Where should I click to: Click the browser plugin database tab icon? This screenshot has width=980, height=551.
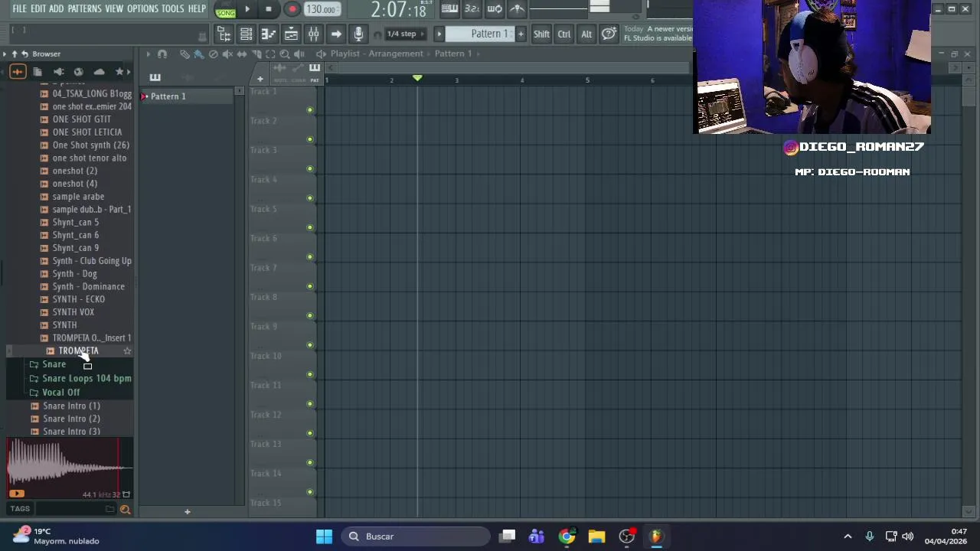pos(58,72)
